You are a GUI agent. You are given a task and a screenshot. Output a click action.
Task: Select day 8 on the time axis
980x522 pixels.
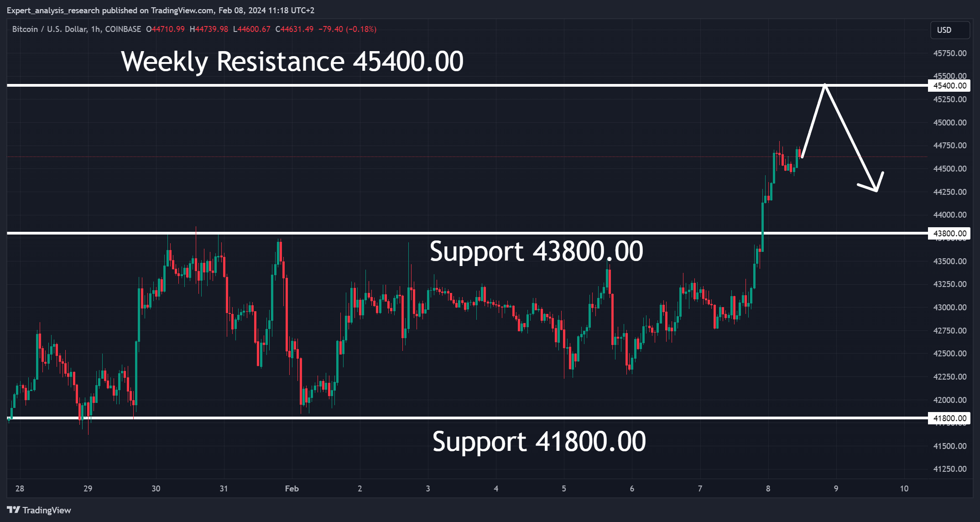pyautogui.click(x=768, y=489)
